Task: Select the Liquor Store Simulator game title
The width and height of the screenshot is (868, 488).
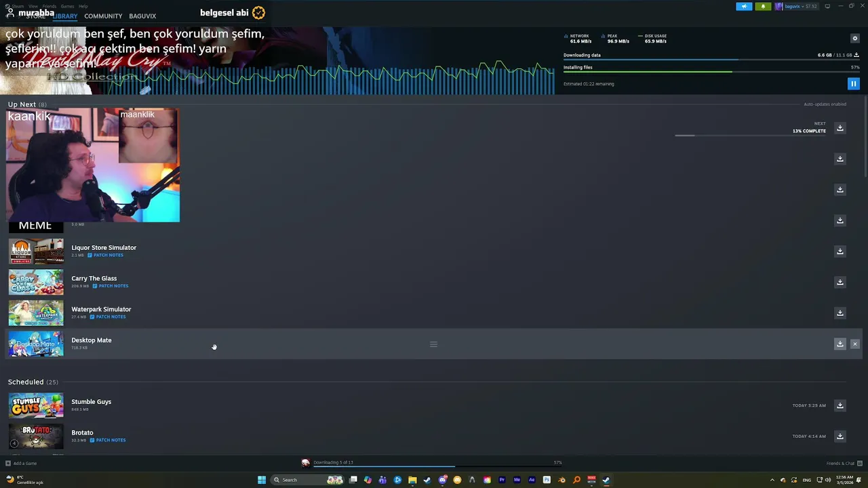Action: pyautogui.click(x=104, y=247)
